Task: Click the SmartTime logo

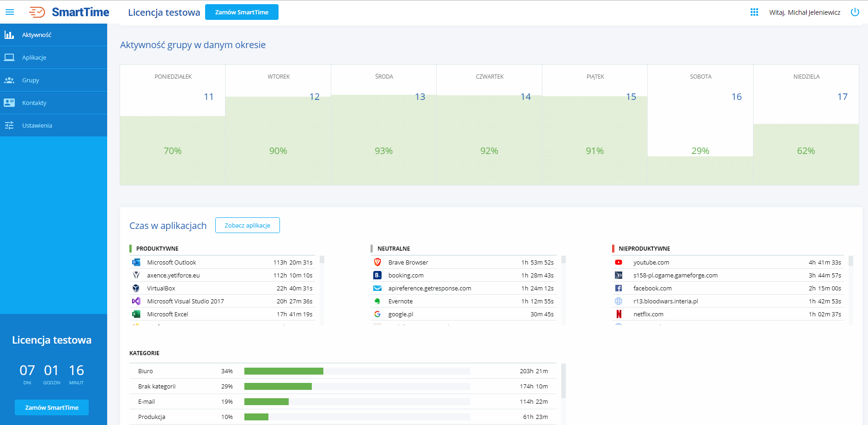Action: [69, 12]
